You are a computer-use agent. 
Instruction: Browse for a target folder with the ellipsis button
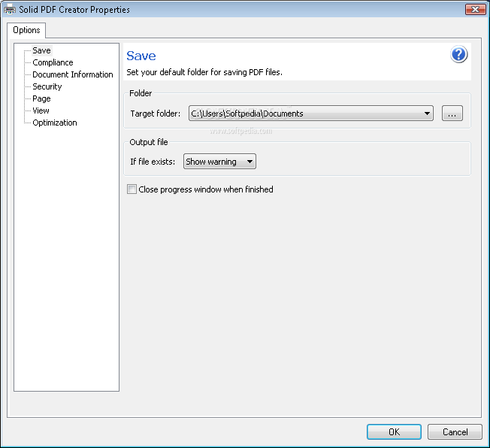point(452,114)
